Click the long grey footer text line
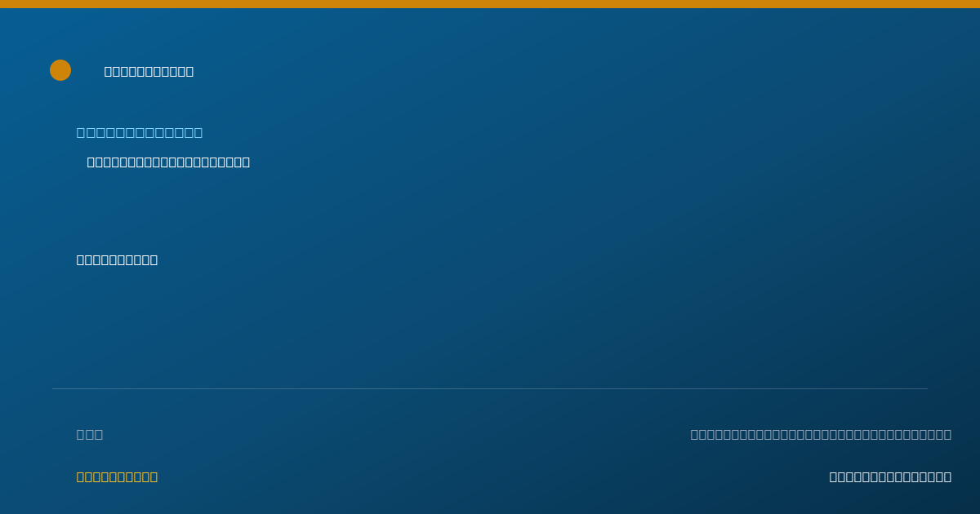Image resolution: width=980 pixels, height=514 pixels. [821, 434]
